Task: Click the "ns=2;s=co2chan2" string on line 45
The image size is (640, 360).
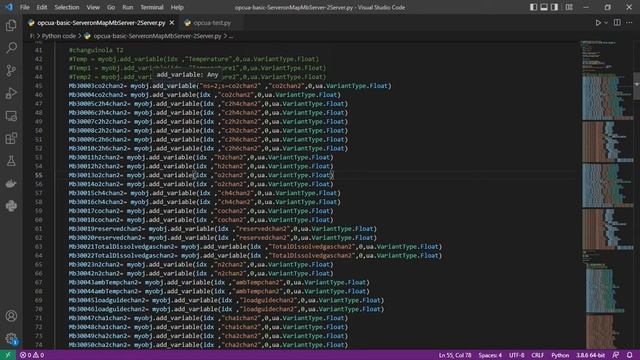Action: coord(230,86)
